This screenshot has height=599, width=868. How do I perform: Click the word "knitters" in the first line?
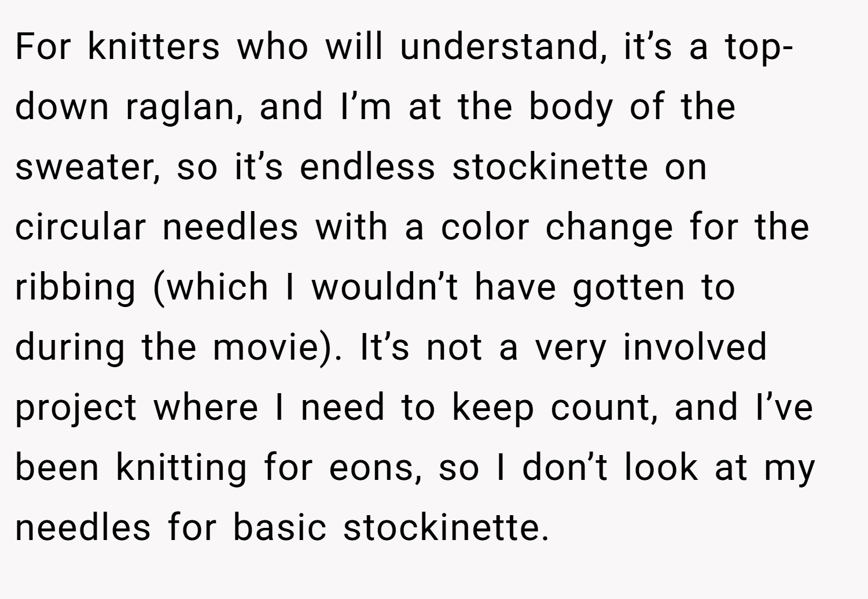pos(154,46)
